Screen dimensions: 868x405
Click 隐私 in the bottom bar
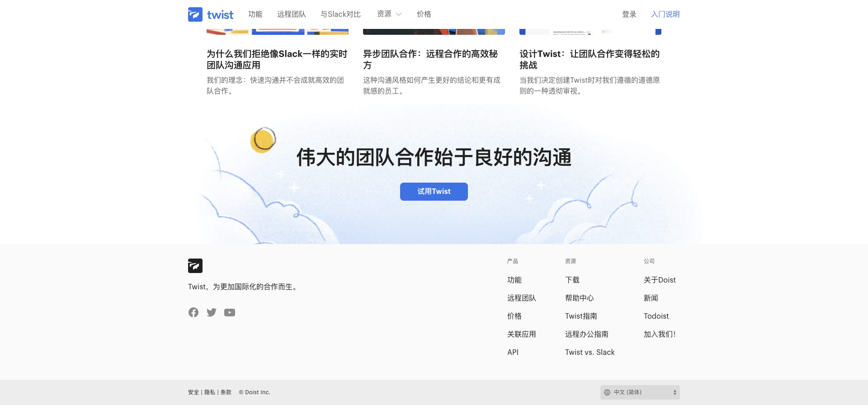tap(210, 392)
